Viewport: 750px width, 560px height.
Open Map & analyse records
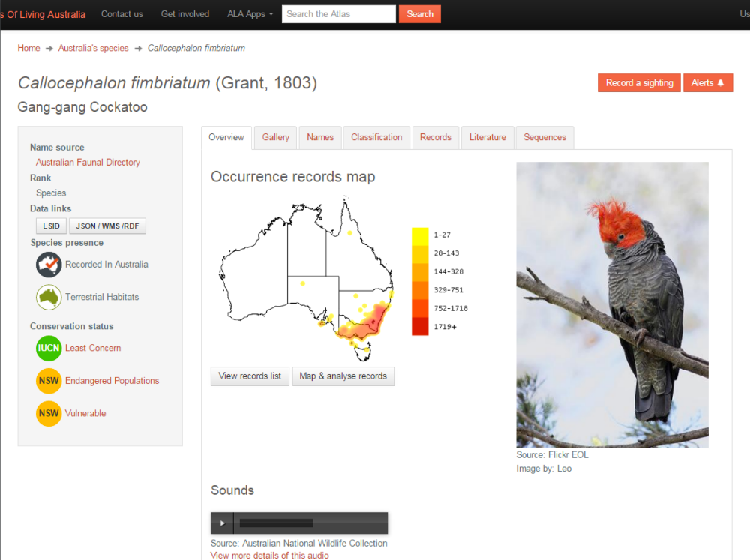click(x=343, y=376)
